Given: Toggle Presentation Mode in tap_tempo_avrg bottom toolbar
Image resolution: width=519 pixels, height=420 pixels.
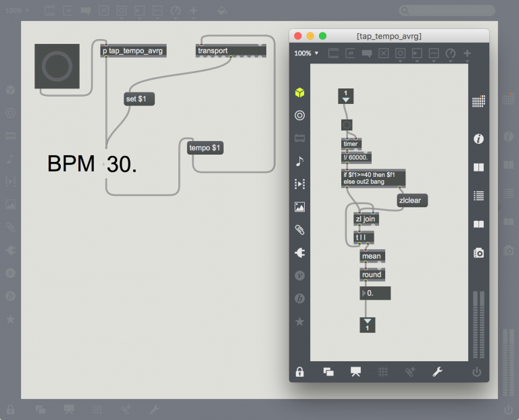Looking at the screenshot, I should click(x=356, y=372).
